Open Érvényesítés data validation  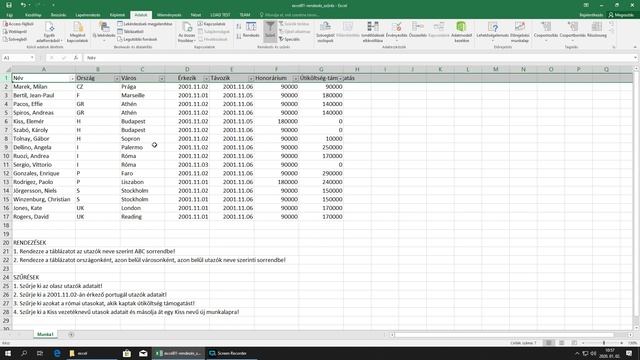pyautogui.click(x=396, y=31)
